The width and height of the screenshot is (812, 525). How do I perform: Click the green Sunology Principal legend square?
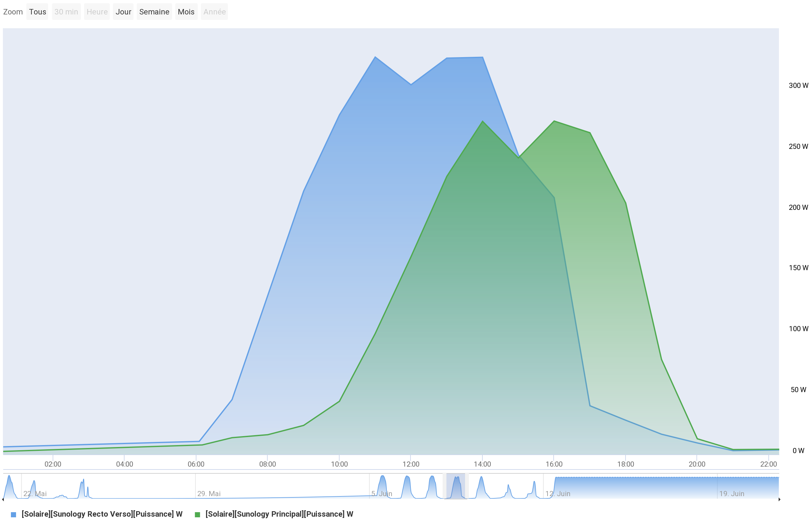coord(197,514)
